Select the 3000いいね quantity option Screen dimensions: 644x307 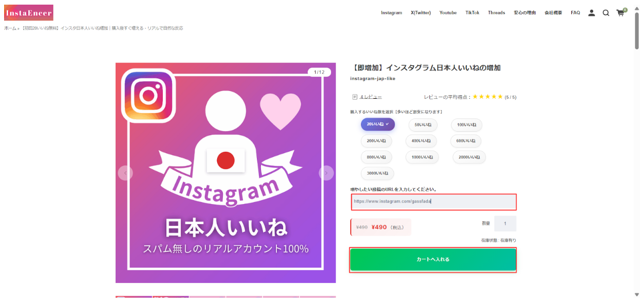pos(376,173)
